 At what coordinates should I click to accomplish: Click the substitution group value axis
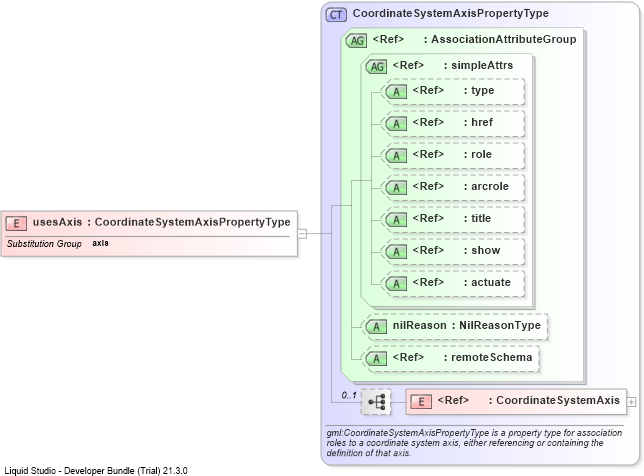click(100, 243)
